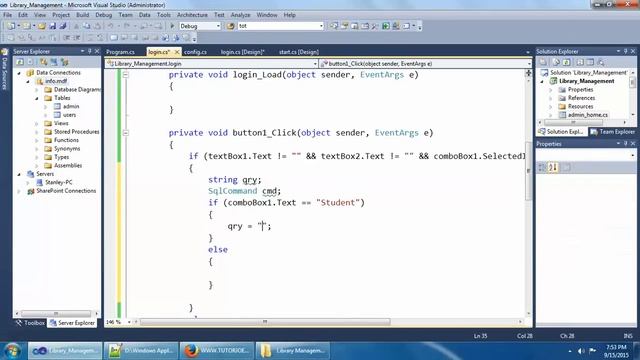This screenshot has width=640, height=360.
Task: Click the Categorized icon in Properties panel
Action: coord(542,167)
